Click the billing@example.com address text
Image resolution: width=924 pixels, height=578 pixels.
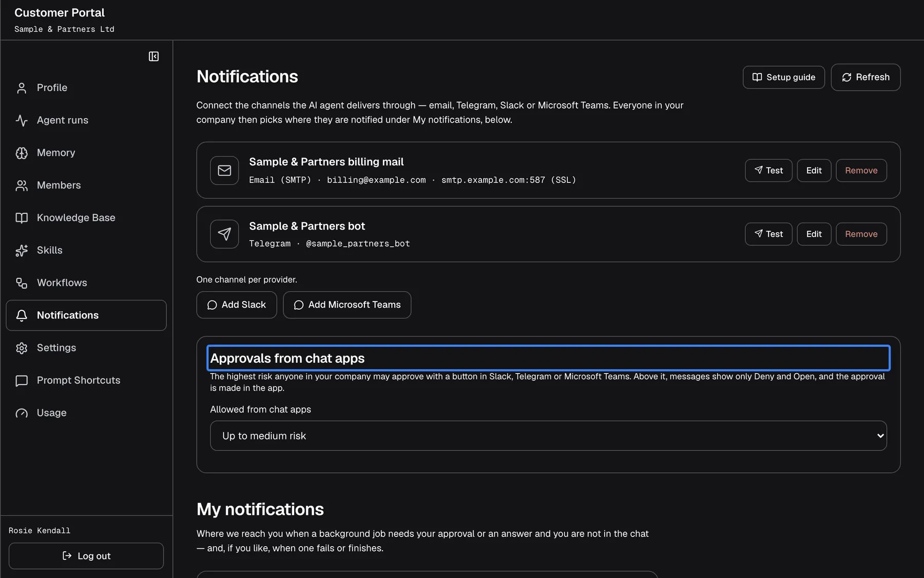coord(376,180)
